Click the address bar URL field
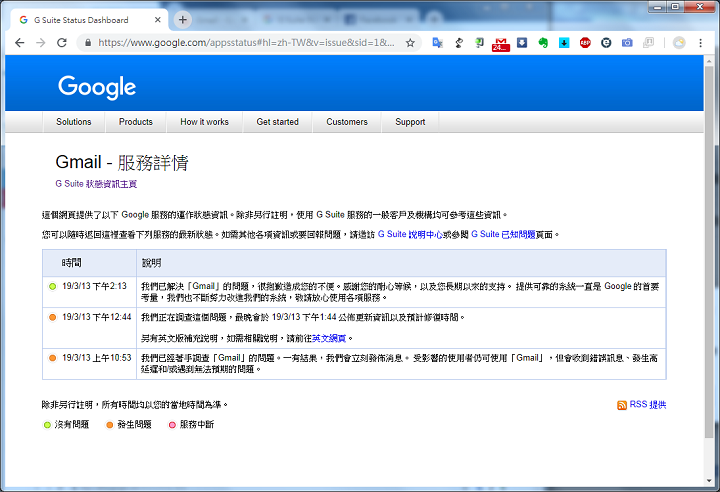The image size is (720, 492). (246, 43)
